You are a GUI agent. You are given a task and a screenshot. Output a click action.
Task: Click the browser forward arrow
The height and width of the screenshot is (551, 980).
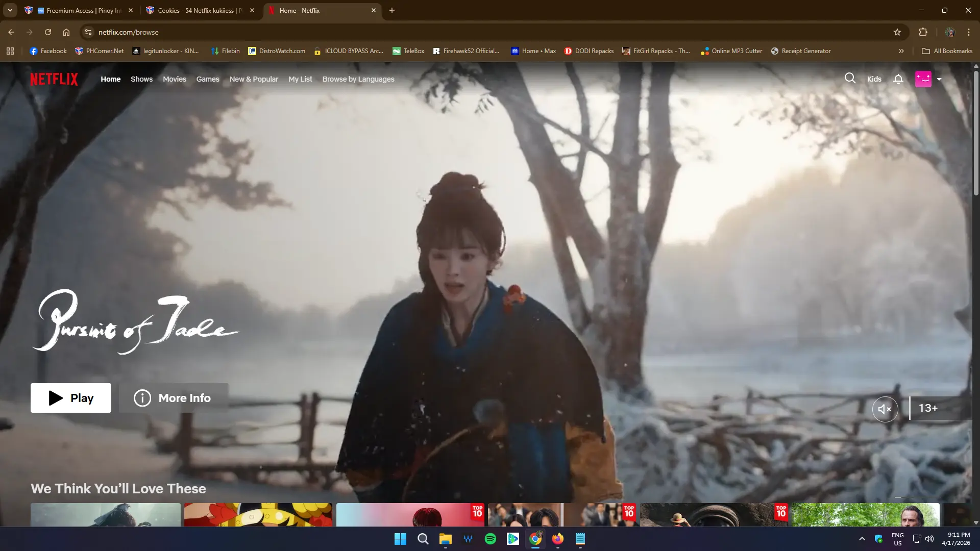(x=30, y=32)
